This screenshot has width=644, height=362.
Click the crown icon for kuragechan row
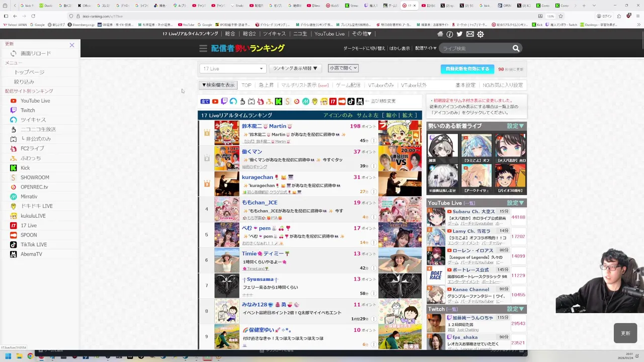click(x=207, y=184)
